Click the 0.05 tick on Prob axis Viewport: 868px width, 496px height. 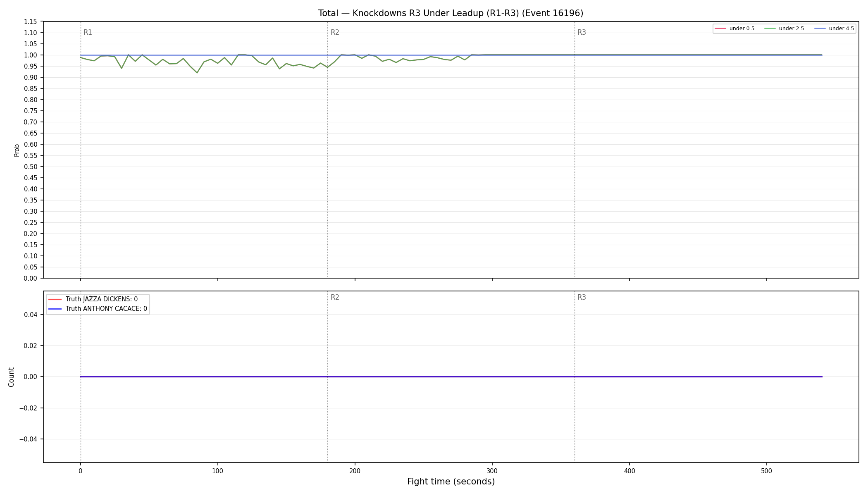[31, 267]
